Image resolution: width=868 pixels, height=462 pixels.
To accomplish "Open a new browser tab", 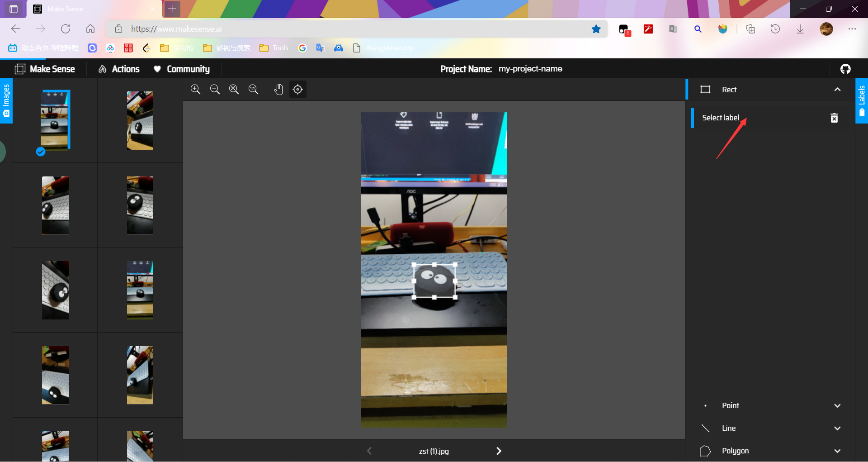I will tap(172, 9).
